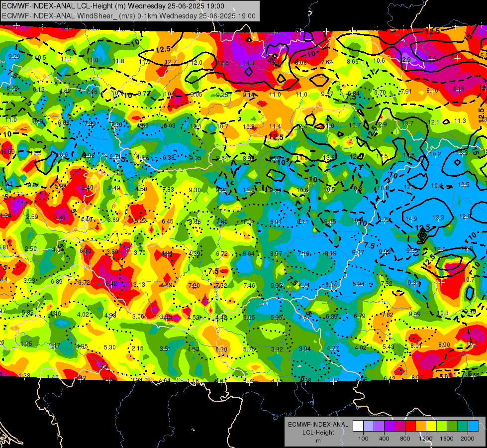
Task: Click the wind shear value "7.89"
Action: pyautogui.click(x=90, y=124)
